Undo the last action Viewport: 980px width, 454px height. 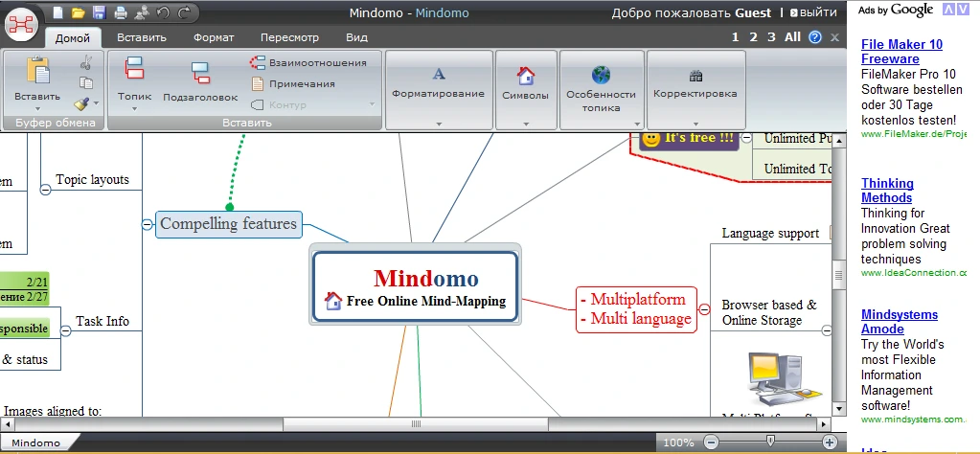[x=163, y=12]
